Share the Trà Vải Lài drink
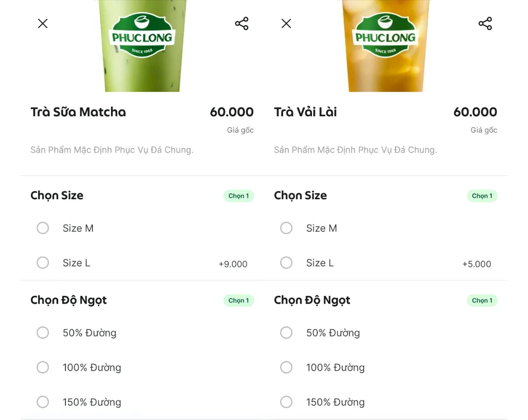528x420 pixels. pos(485,23)
